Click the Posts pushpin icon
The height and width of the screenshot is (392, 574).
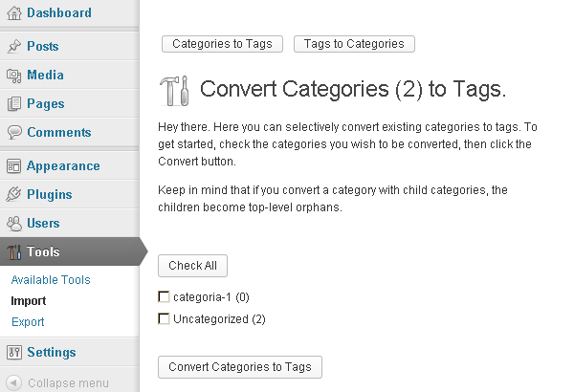pos(13,47)
